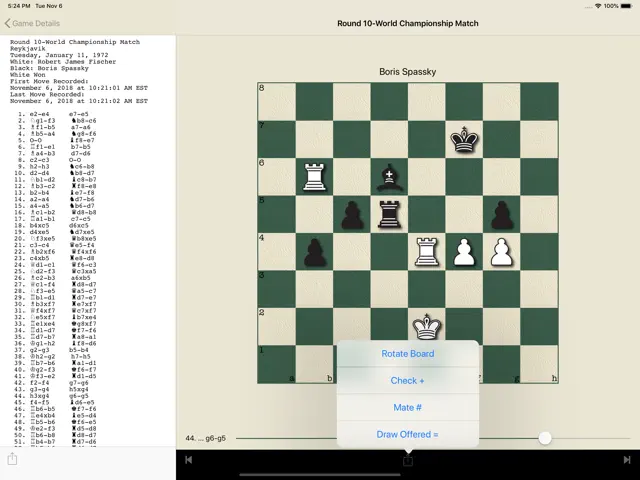Tap share icon below move list
Viewport: 640px width, 480px height.
click(x=12, y=458)
